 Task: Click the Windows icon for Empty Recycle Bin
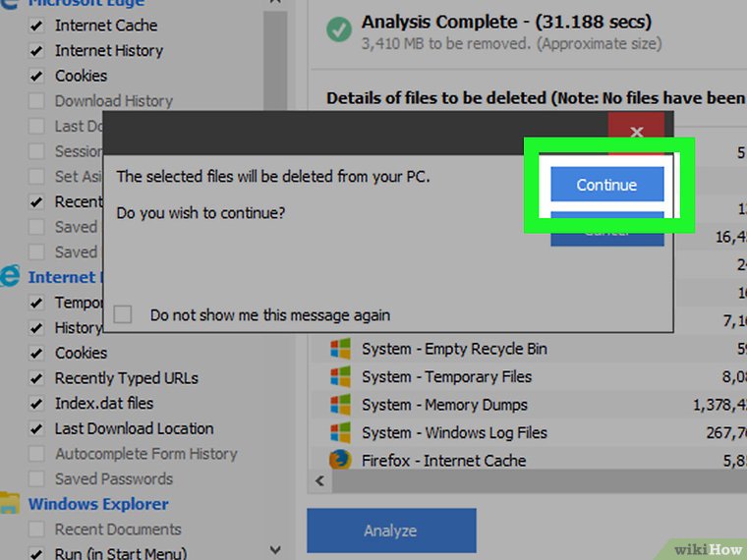(x=341, y=349)
